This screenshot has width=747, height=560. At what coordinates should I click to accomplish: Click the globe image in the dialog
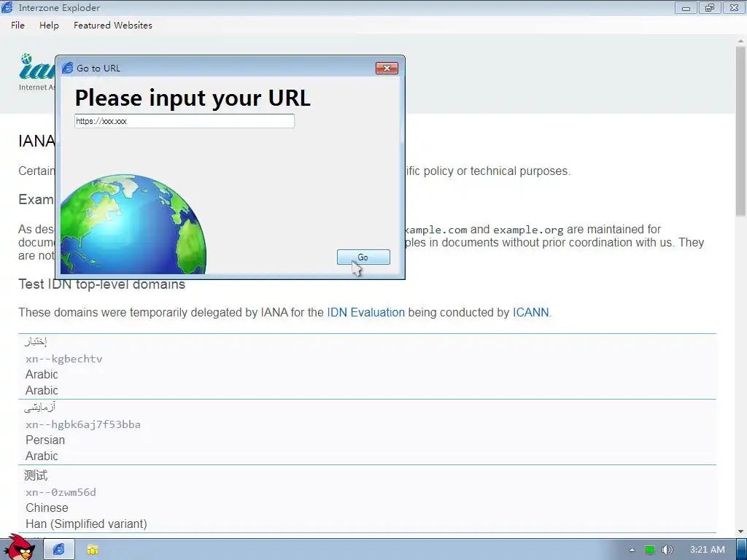coord(133,224)
